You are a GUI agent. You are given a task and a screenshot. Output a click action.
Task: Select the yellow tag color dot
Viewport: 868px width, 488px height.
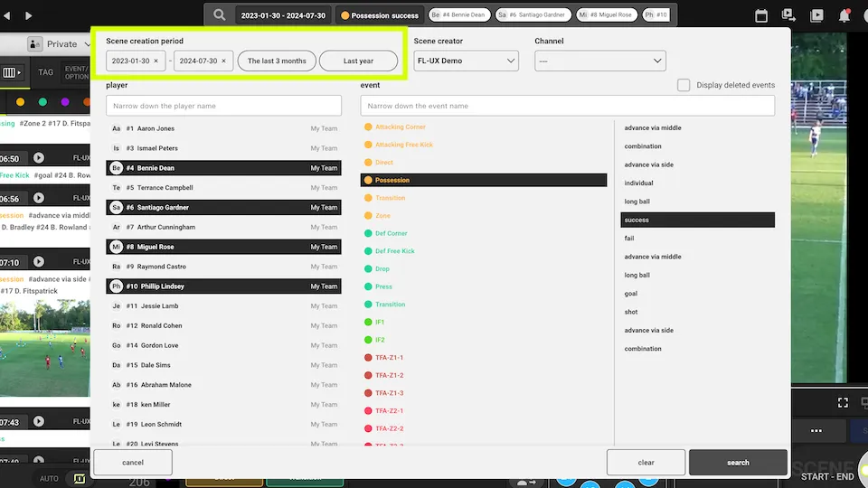pos(21,102)
